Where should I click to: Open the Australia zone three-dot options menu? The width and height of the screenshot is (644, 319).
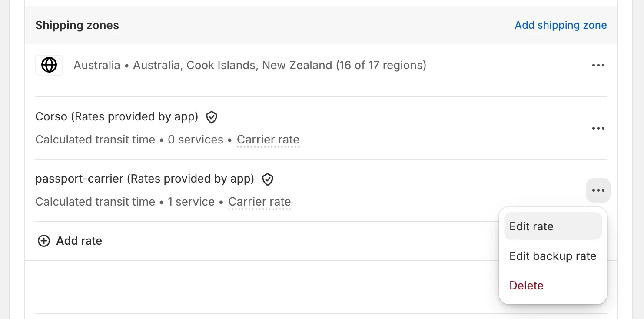(x=598, y=66)
